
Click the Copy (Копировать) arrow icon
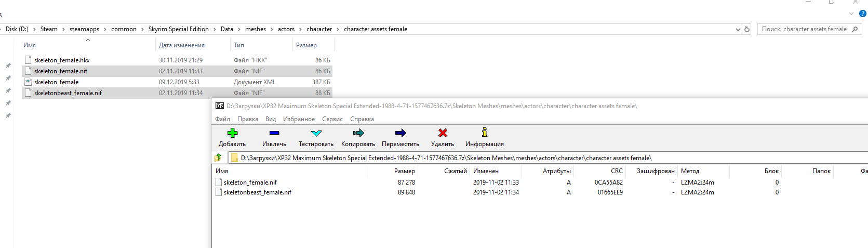click(358, 133)
